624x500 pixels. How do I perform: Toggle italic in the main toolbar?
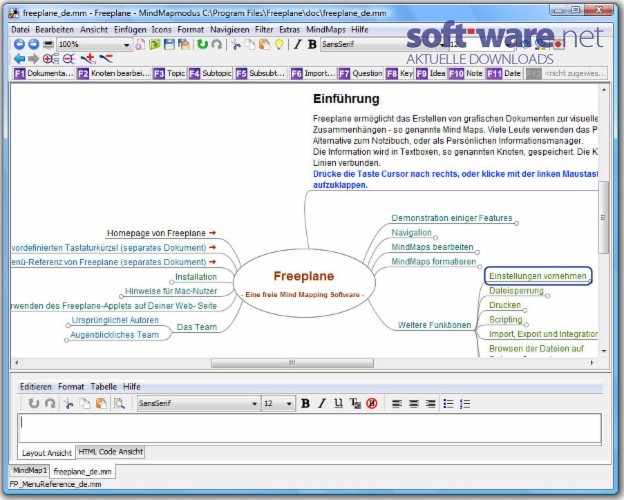(297, 44)
